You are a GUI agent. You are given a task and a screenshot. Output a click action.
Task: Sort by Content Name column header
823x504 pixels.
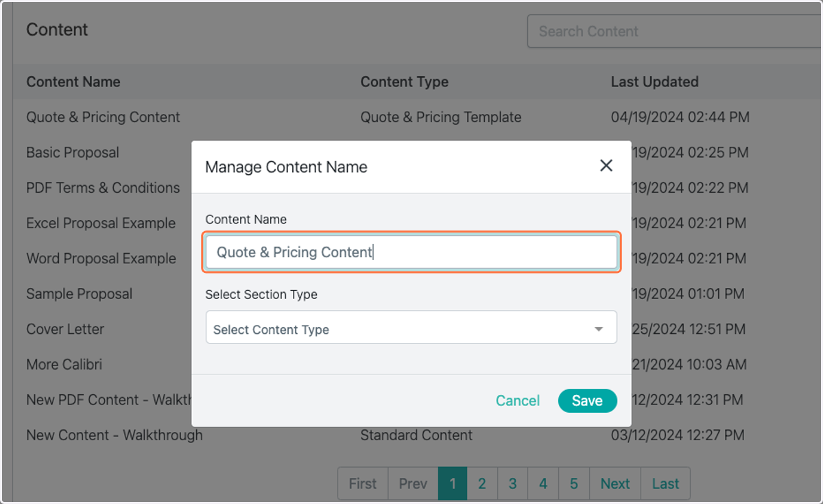73,82
